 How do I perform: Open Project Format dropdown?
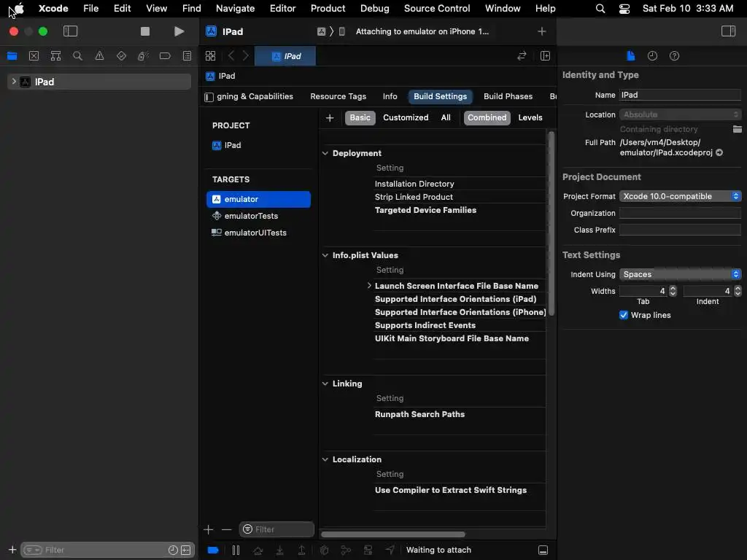click(680, 196)
